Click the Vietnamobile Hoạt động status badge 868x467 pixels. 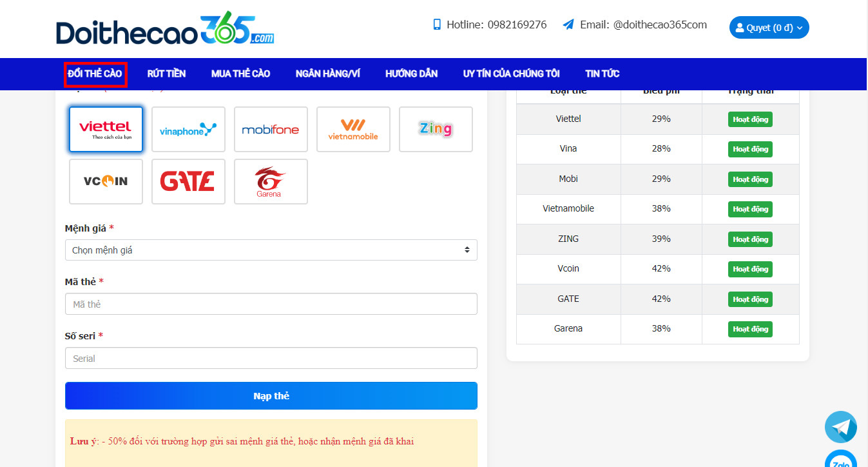coord(750,209)
